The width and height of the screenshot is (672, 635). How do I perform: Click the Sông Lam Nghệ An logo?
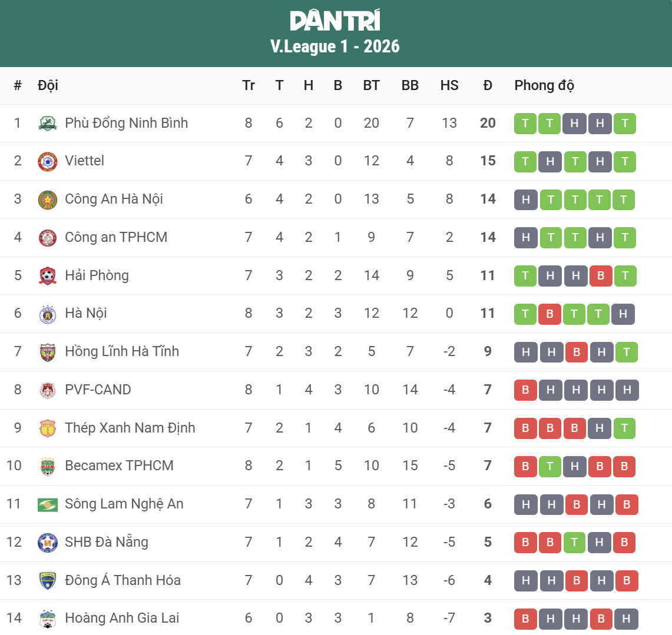[48, 504]
